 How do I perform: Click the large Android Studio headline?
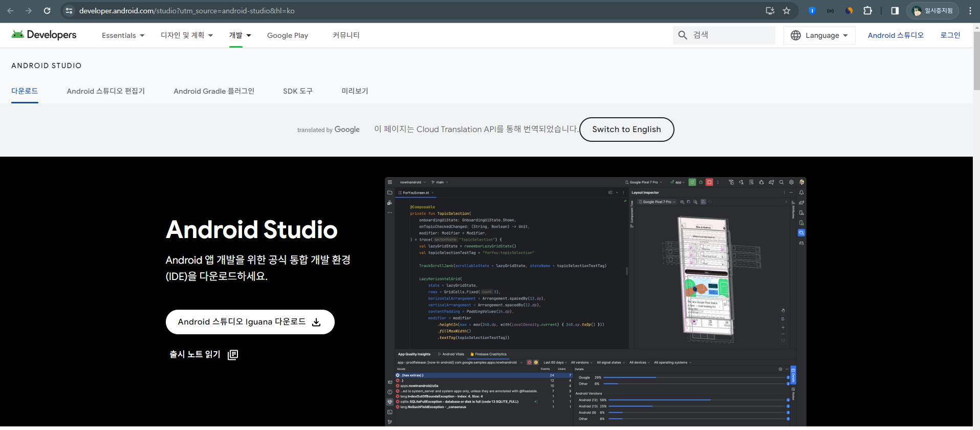click(252, 229)
